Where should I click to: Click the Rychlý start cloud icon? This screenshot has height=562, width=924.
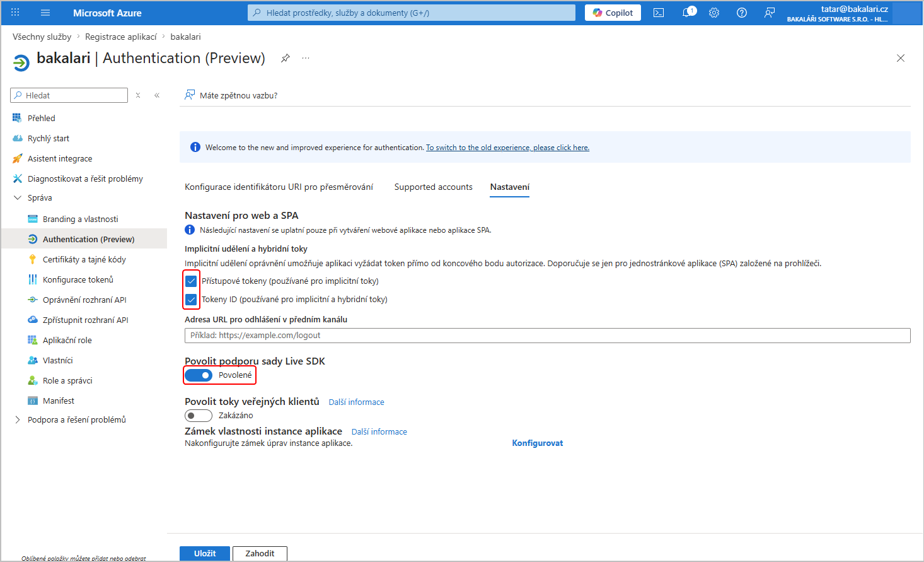tap(17, 138)
